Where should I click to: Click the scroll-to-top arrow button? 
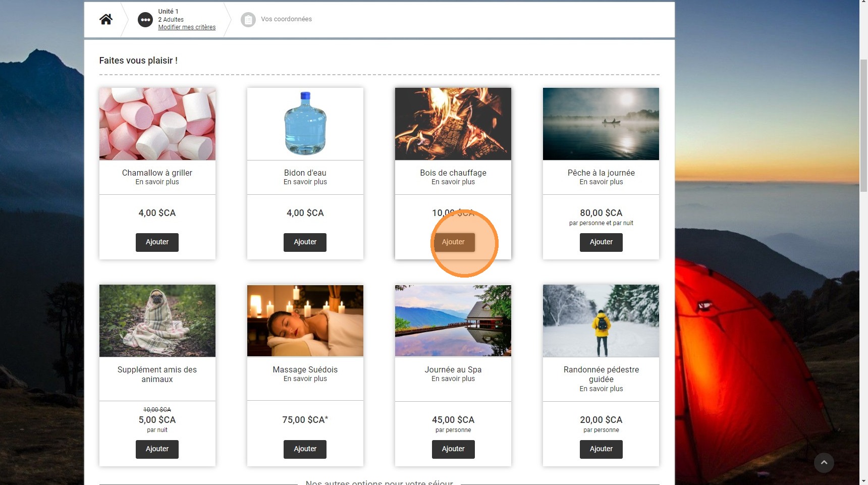(824, 462)
